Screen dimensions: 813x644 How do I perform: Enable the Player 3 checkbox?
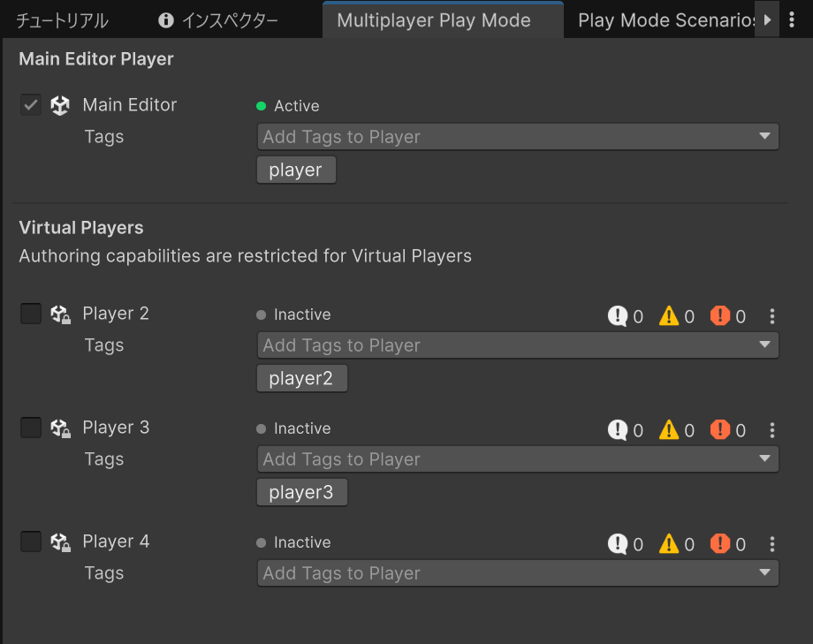(31, 428)
